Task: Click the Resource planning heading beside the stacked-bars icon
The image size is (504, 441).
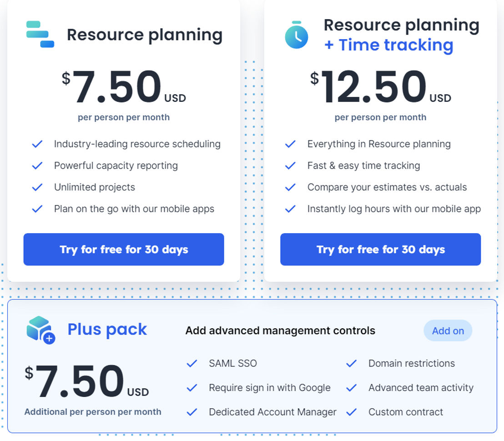Action: (x=145, y=35)
